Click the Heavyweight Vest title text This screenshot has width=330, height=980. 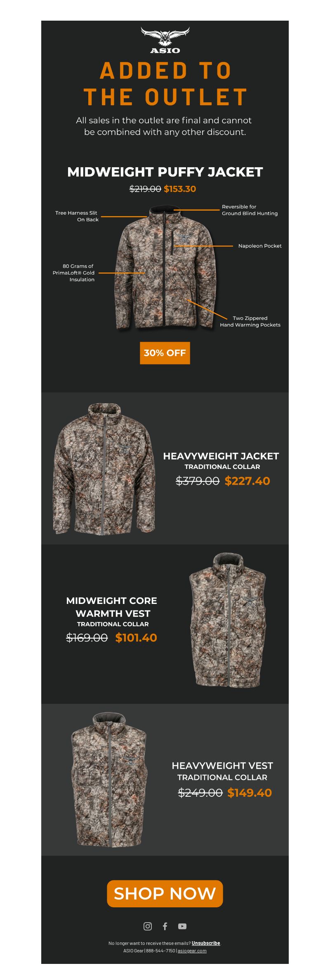tap(222, 766)
